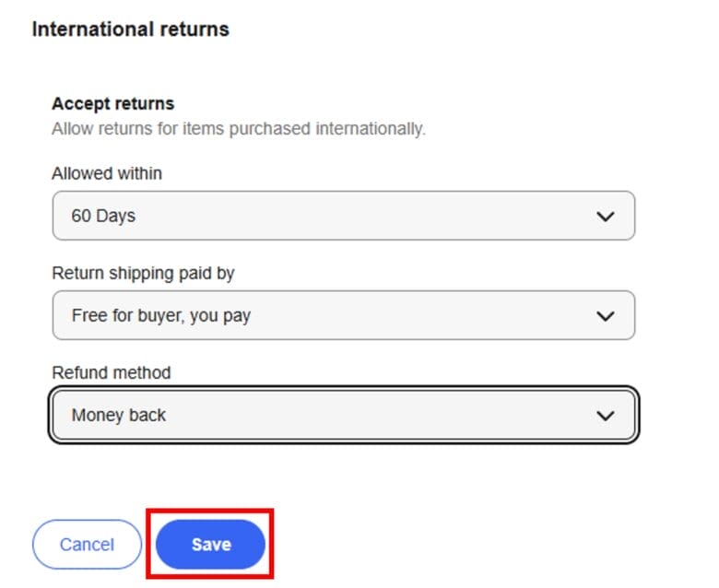
Task: Open the Return shipping paid by dropdown
Action: [343, 315]
